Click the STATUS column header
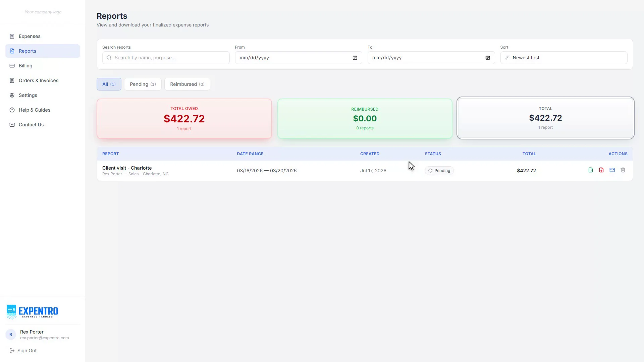Screen dimensions: 644x362 (433, 154)
